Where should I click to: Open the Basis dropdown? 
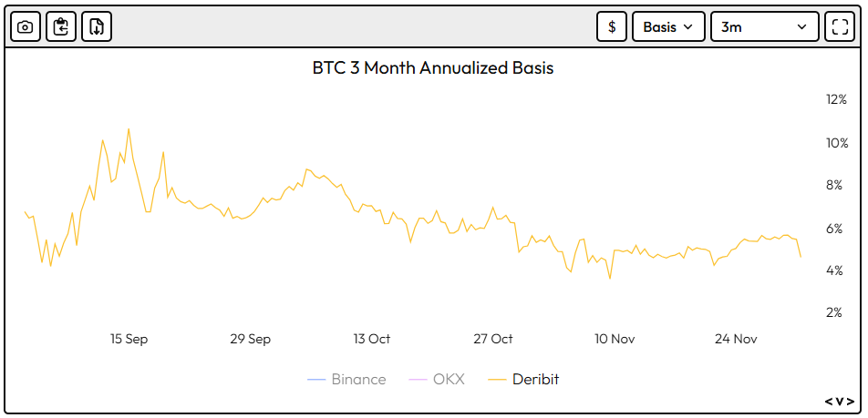point(668,26)
